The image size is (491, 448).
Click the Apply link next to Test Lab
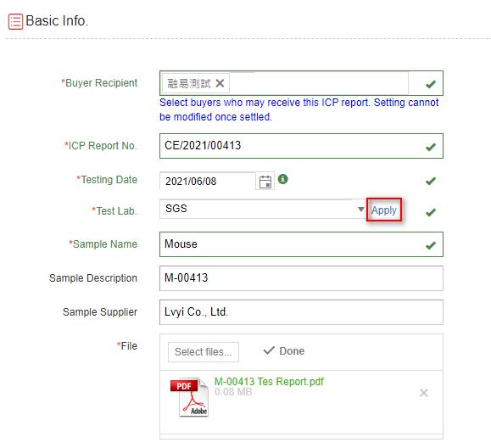pyautogui.click(x=384, y=210)
